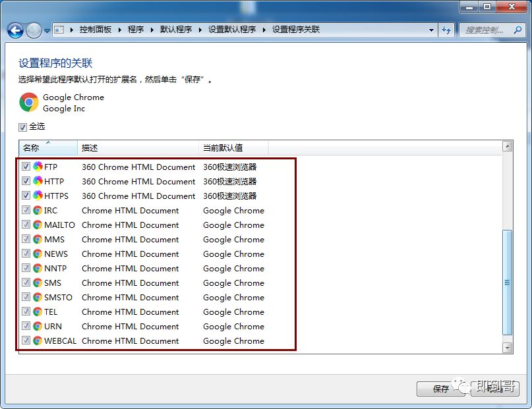
Task: Maximize the control panel window
Action: pyautogui.click(x=487, y=7)
